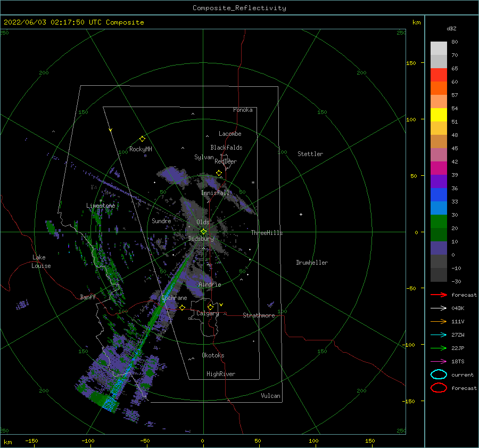Click the dBZ legend heading
This screenshot has height=448, width=479.
[x=451, y=28]
